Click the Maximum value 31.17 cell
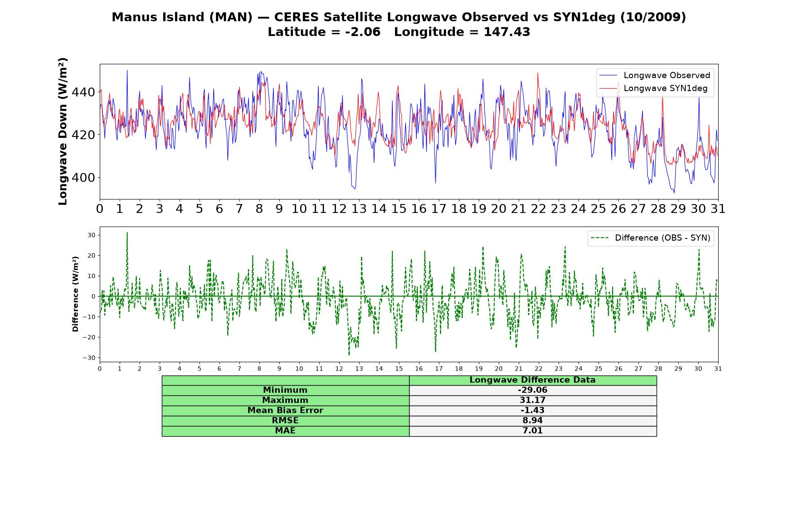 [533, 400]
